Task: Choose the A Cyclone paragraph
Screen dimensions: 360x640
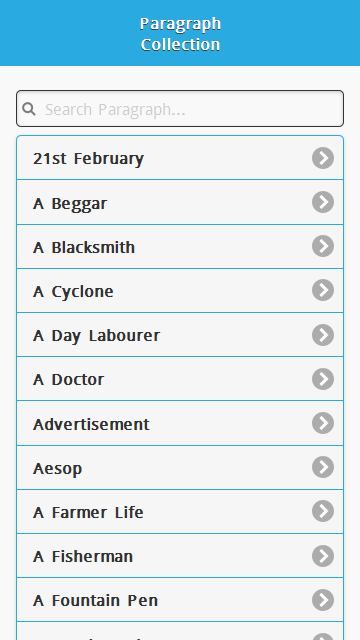Action: 180,291
